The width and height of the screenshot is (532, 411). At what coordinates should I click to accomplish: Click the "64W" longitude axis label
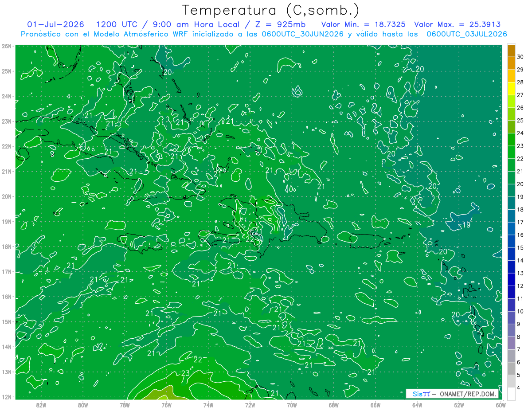click(x=417, y=405)
